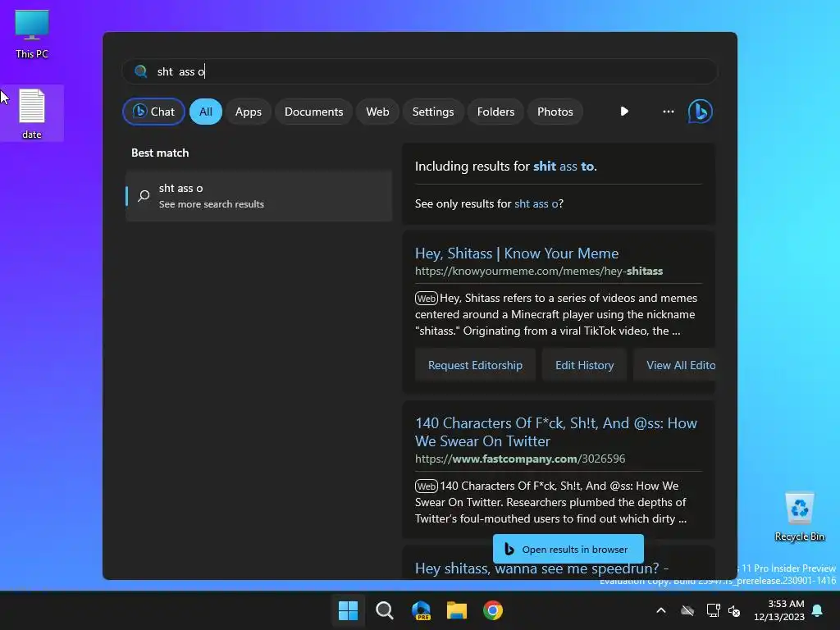Click into the search input field
Image resolution: width=840 pixels, height=630 pixels.
[x=420, y=71]
